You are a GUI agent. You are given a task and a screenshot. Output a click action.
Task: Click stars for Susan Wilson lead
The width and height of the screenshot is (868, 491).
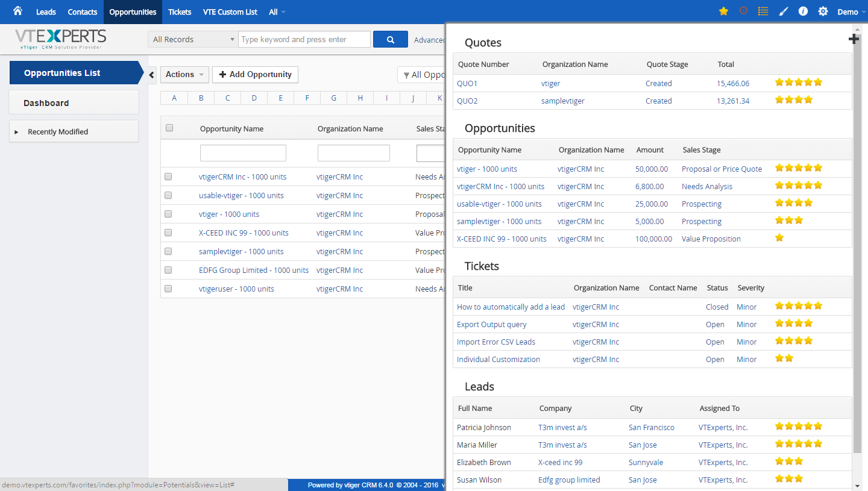pos(789,479)
